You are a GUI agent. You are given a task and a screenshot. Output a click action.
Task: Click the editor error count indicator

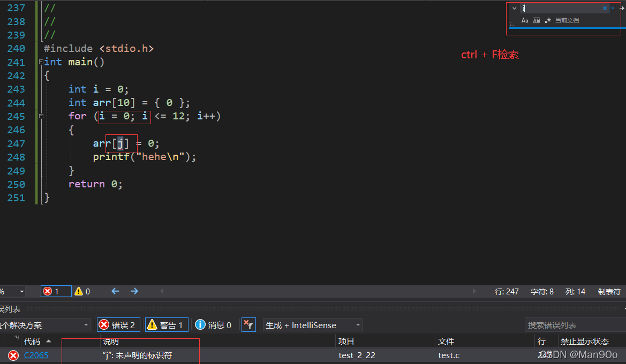(x=56, y=291)
